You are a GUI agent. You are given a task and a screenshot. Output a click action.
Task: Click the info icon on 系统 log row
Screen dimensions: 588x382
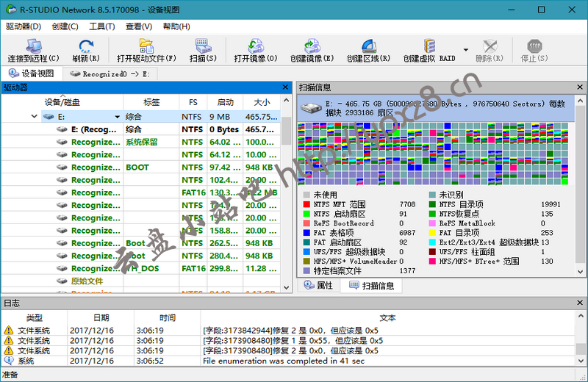coord(9,361)
